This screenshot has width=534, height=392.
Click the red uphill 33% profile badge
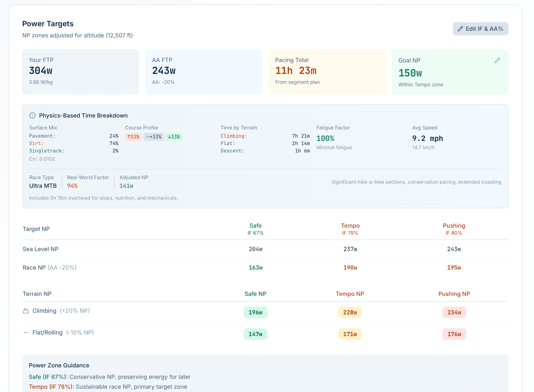click(133, 137)
